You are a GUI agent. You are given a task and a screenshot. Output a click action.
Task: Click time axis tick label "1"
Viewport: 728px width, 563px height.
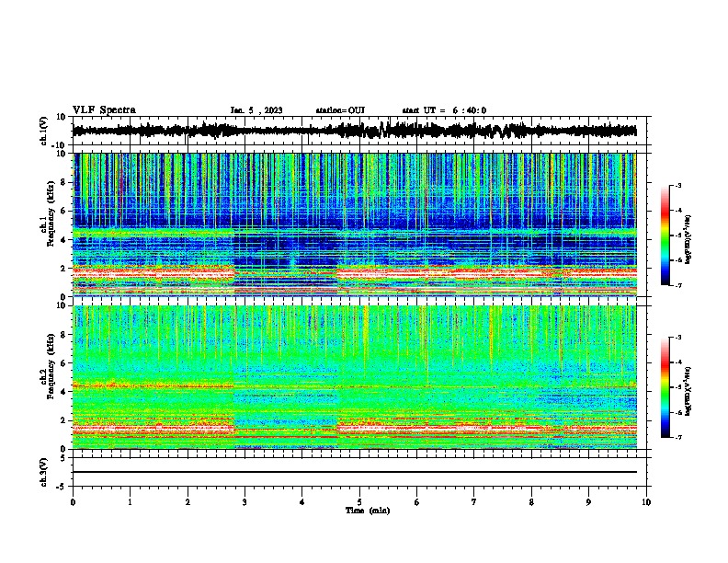pos(130,502)
